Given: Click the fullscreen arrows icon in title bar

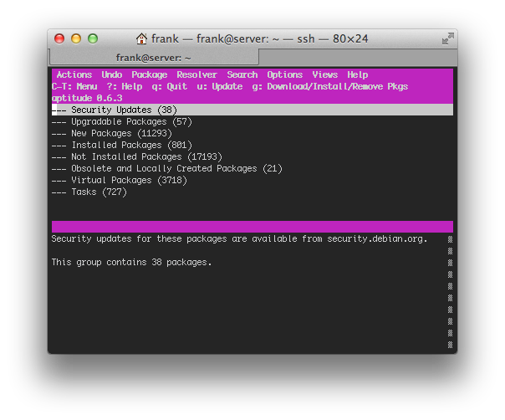Looking at the screenshot, I should pos(447,38).
